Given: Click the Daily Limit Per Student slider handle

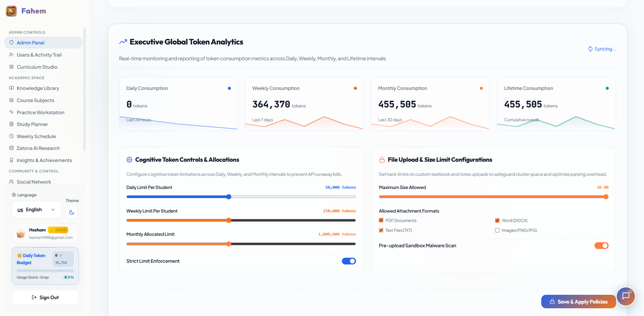Looking at the screenshot, I should coord(229,197).
